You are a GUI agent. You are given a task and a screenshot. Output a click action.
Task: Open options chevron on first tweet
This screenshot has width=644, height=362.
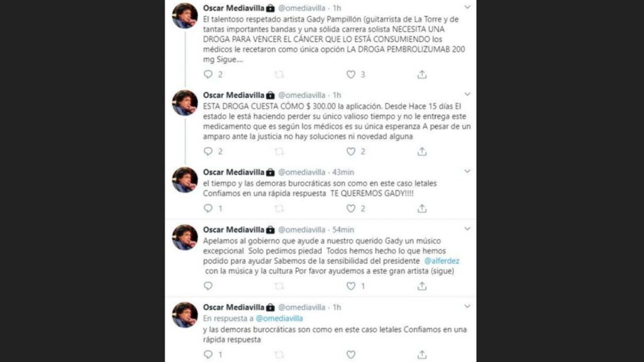click(x=467, y=8)
